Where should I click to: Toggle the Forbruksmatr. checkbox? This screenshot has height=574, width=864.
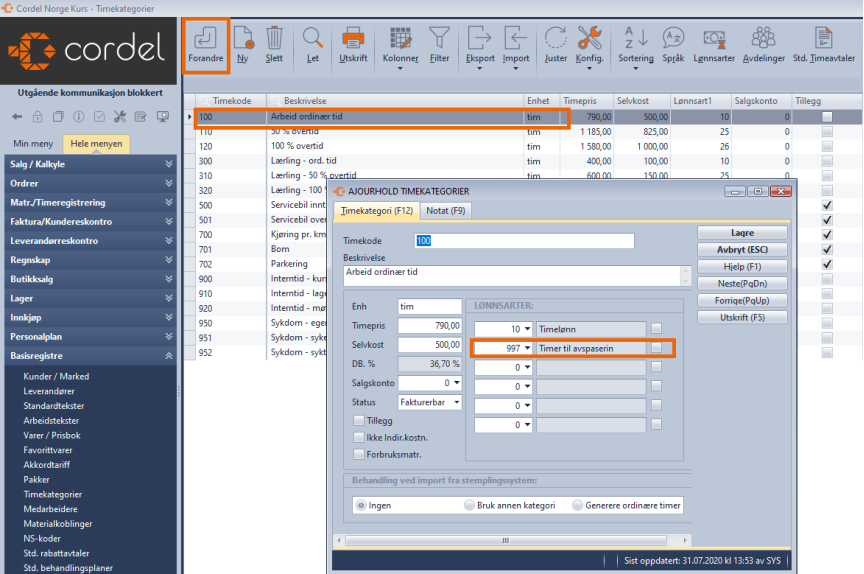coord(359,454)
